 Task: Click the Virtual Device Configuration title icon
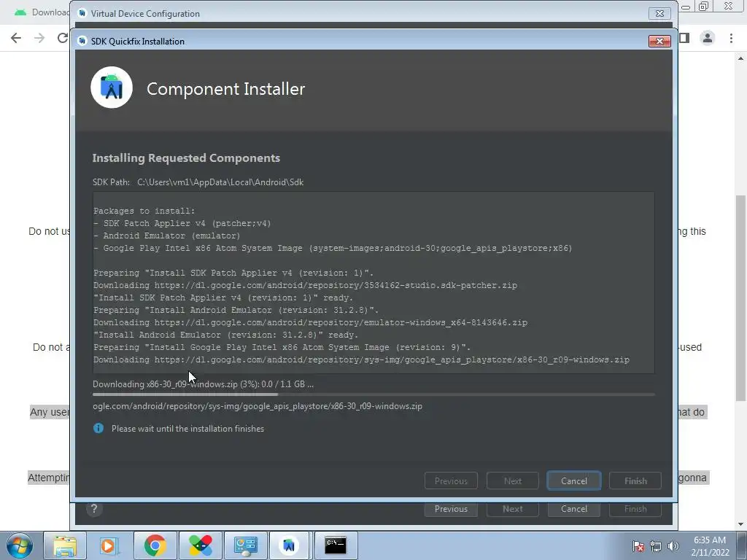(82, 13)
